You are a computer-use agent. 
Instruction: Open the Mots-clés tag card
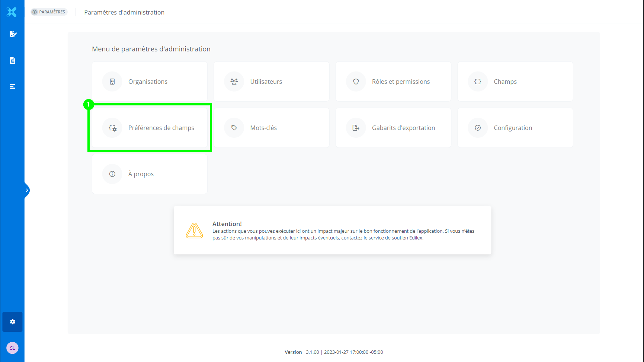point(271,128)
